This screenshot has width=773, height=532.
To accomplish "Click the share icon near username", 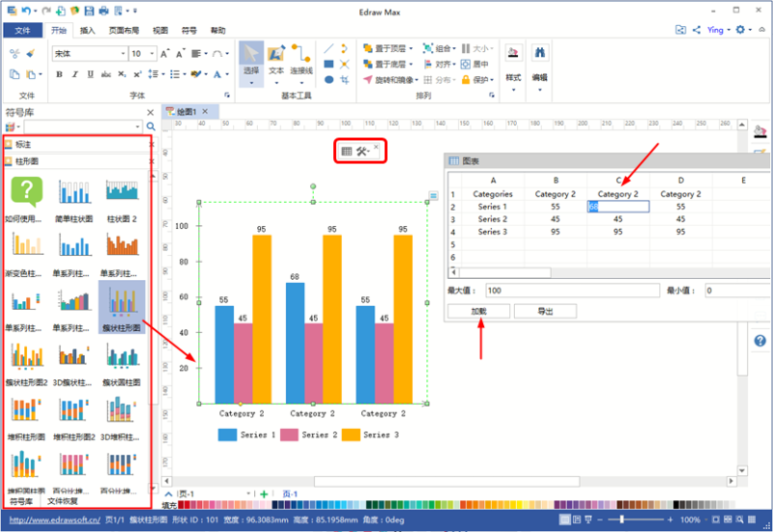I will [696, 30].
